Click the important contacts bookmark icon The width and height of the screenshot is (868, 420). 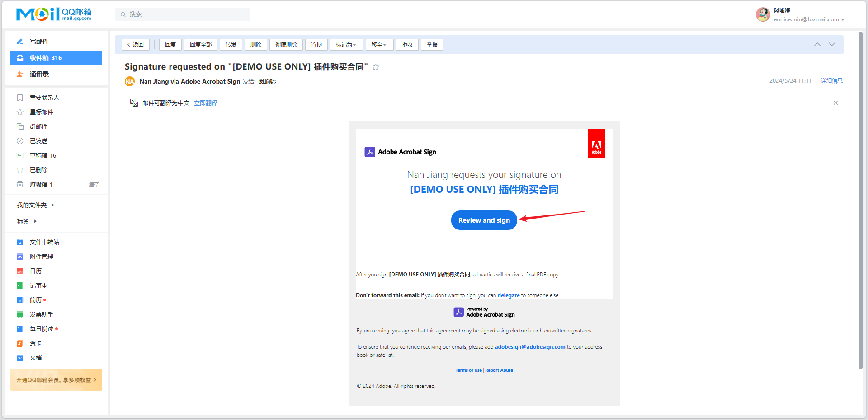(20, 98)
